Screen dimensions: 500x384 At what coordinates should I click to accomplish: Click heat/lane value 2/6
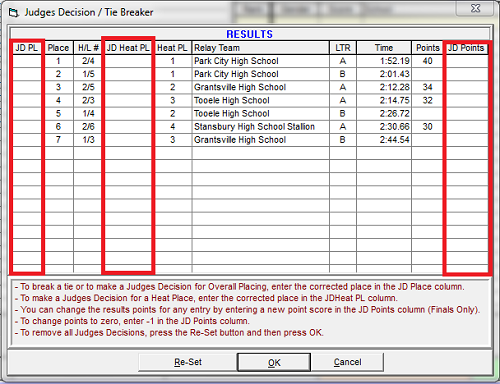tap(88, 127)
